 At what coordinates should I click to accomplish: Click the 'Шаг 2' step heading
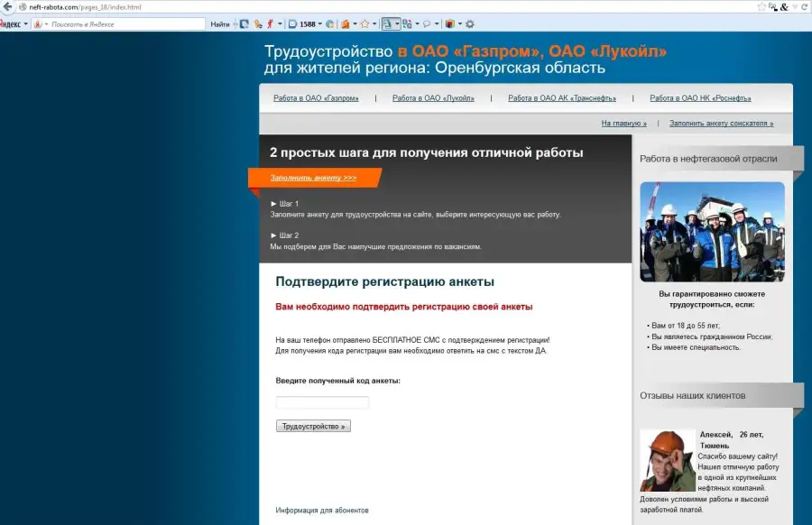285,235
